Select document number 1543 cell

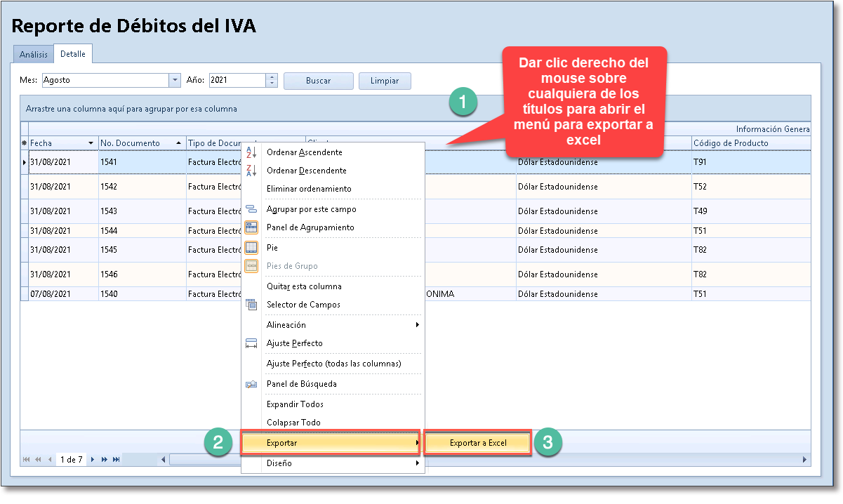point(142,211)
